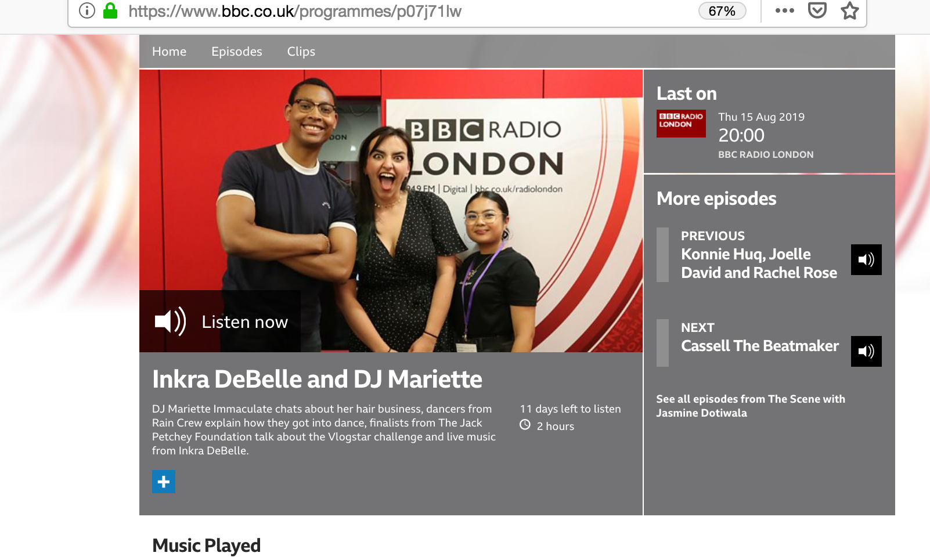Open the Clips tab

[x=301, y=52]
